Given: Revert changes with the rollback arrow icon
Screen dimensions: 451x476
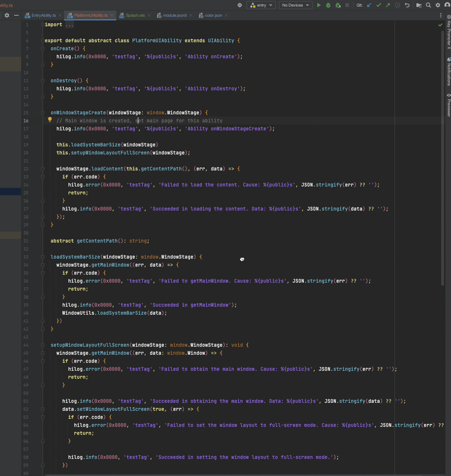Looking at the screenshot, I should coord(407,5).
